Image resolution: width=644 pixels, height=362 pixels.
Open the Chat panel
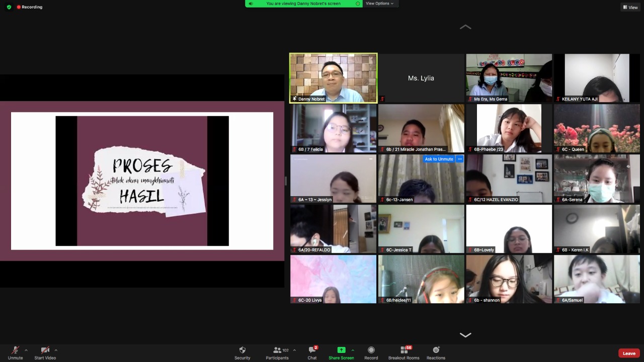click(x=312, y=350)
